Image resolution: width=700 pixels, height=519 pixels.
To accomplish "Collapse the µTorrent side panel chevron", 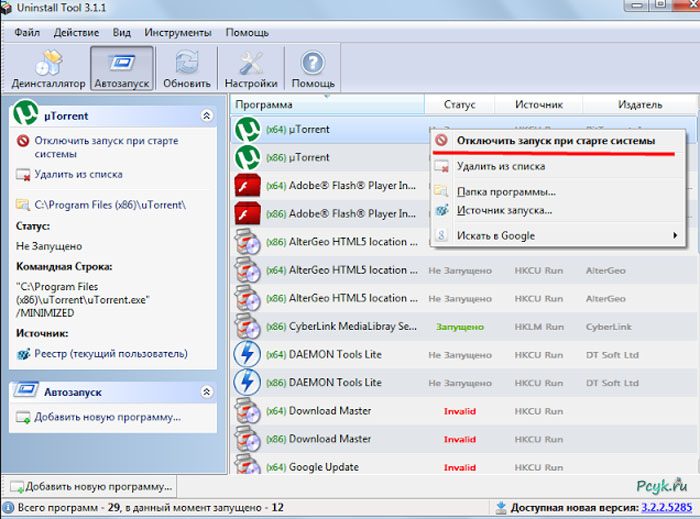I will 206,116.
